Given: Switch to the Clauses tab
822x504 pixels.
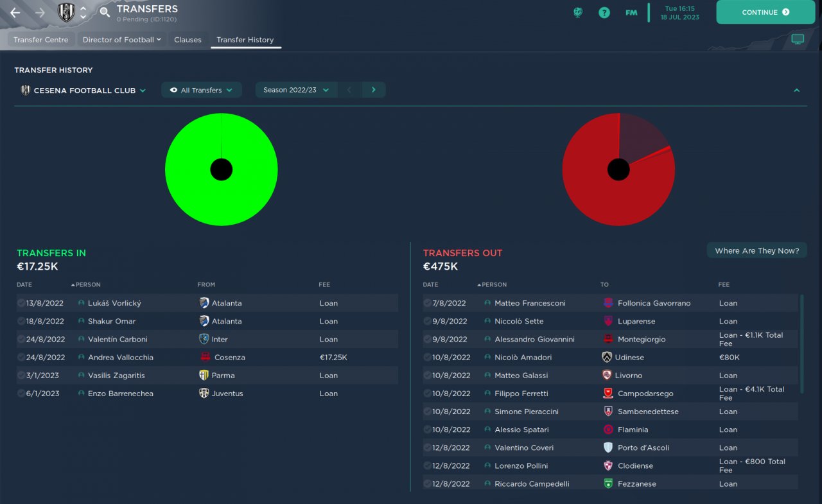Looking at the screenshot, I should click(188, 40).
